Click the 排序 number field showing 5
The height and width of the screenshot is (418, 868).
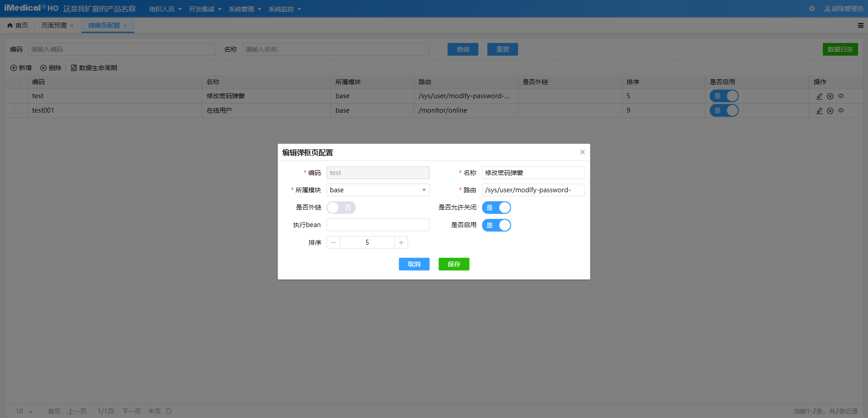tap(367, 242)
